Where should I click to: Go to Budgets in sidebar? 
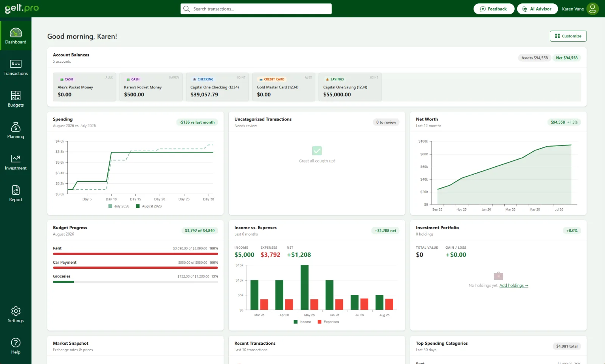pyautogui.click(x=16, y=99)
